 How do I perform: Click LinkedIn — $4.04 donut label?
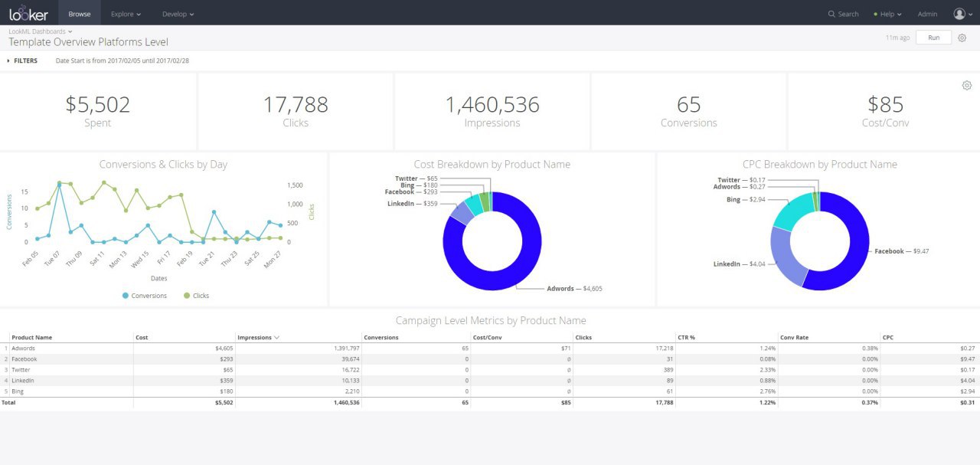pyautogui.click(x=740, y=264)
